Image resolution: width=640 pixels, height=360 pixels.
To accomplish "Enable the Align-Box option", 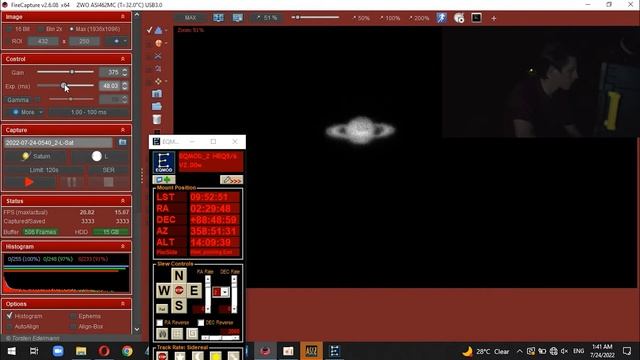I will pyautogui.click(x=73, y=327).
